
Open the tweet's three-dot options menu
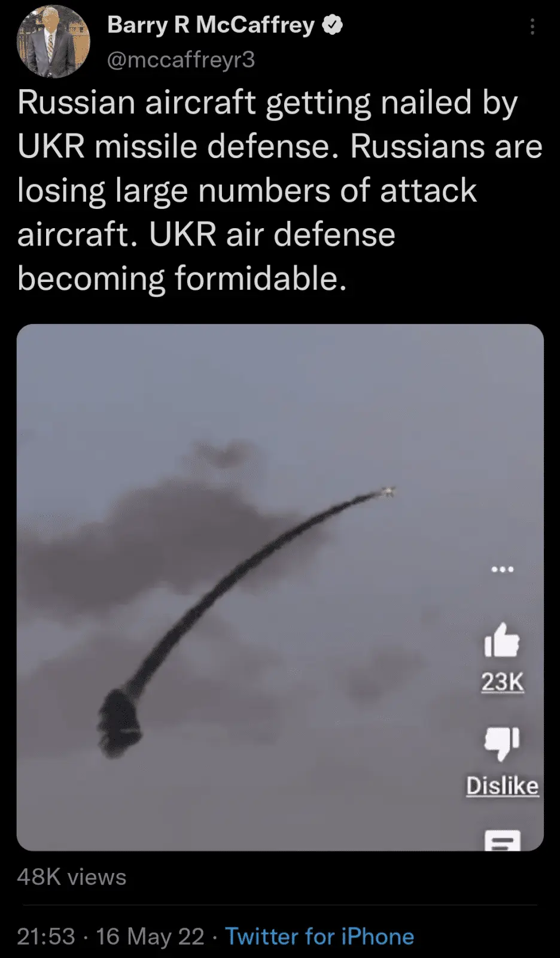pyautogui.click(x=532, y=26)
